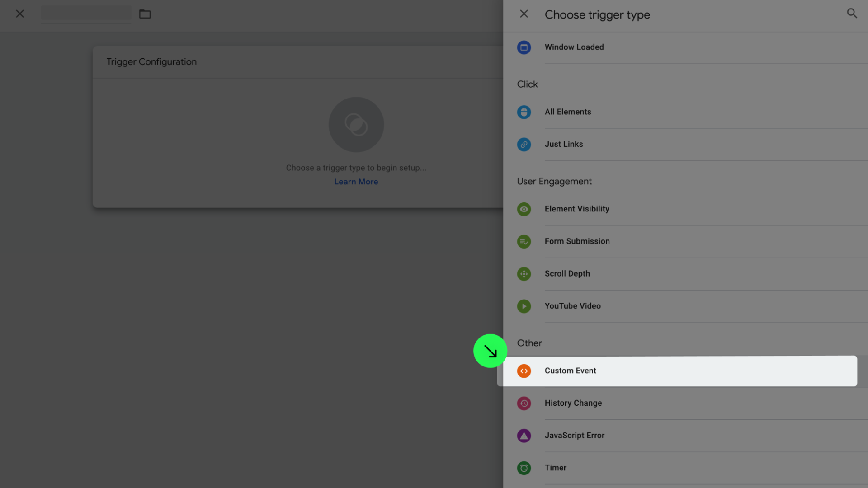Close the trigger editor
The height and width of the screenshot is (488, 868).
pyautogui.click(x=20, y=14)
